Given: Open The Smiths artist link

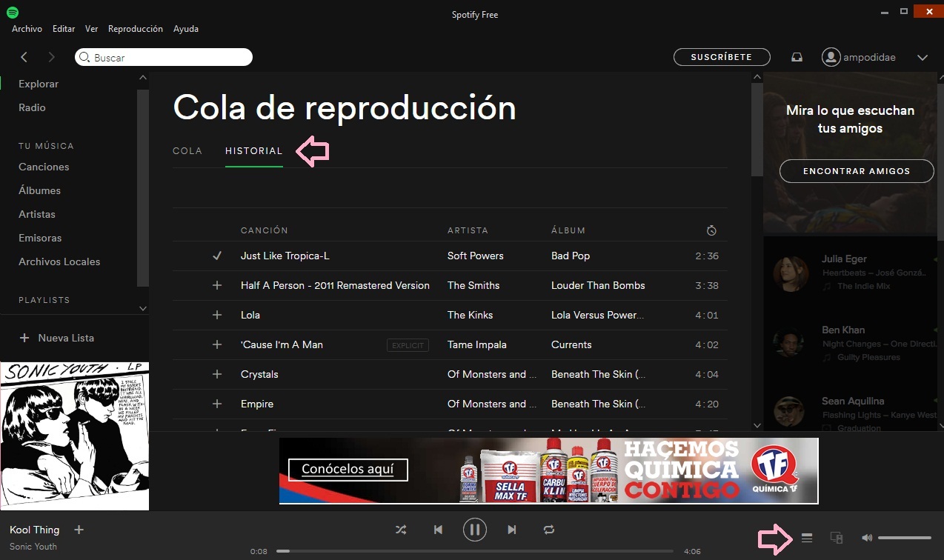Looking at the screenshot, I should point(473,285).
